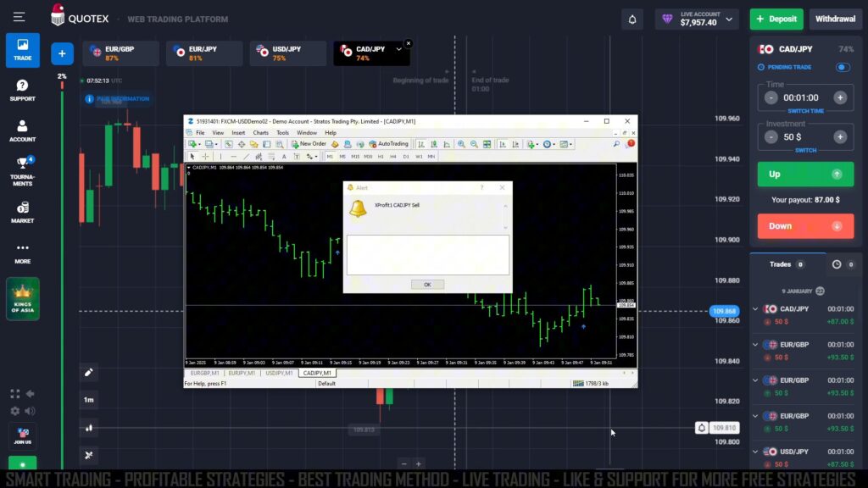Open the Charts menu in MetaTrader
This screenshot has height=488, width=868.
[x=261, y=133]
